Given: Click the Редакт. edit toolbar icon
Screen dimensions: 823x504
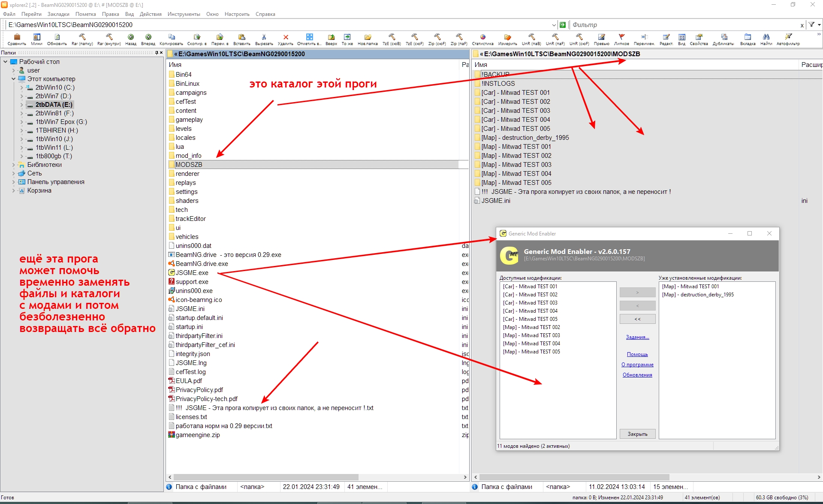Looking at the screenshot, I should 666,39.
